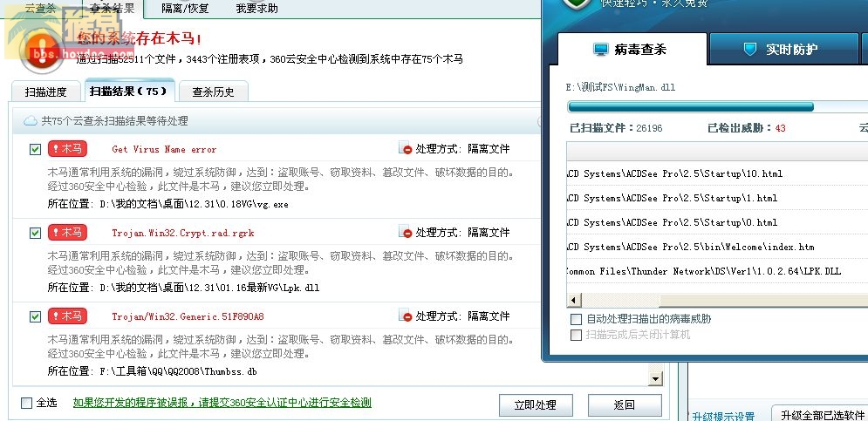The image size is (868, 421).
Task: Select the Startup\10.html threat row
Action: 717,173
